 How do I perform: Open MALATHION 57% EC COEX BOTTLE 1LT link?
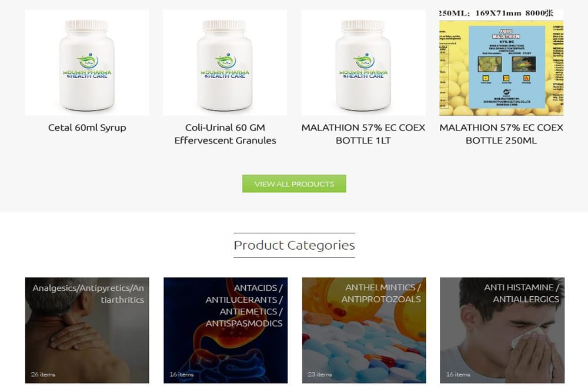pyautogui.click(x=363, y=134)
